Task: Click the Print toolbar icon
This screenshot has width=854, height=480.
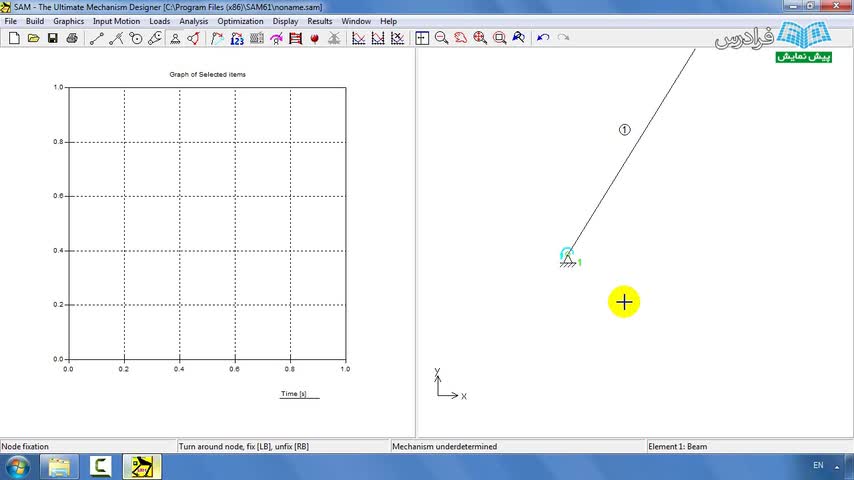Action: (x=72, y=38)
